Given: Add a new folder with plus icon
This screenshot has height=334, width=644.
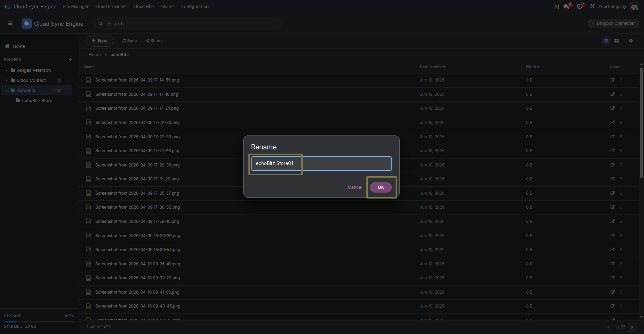Looking at the screenshot, I should [70, 60].
